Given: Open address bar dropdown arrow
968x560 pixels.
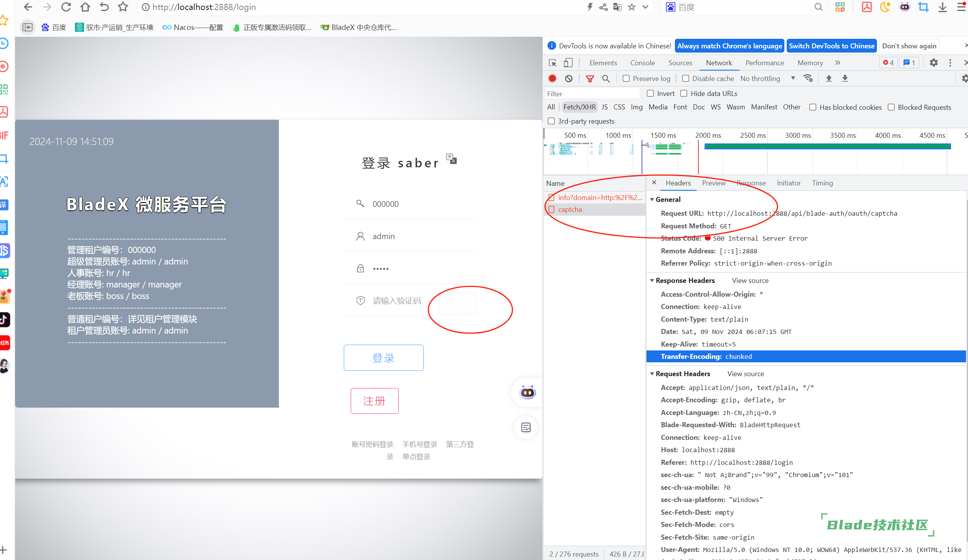Looking at the screenshot, I should (645, 7).
